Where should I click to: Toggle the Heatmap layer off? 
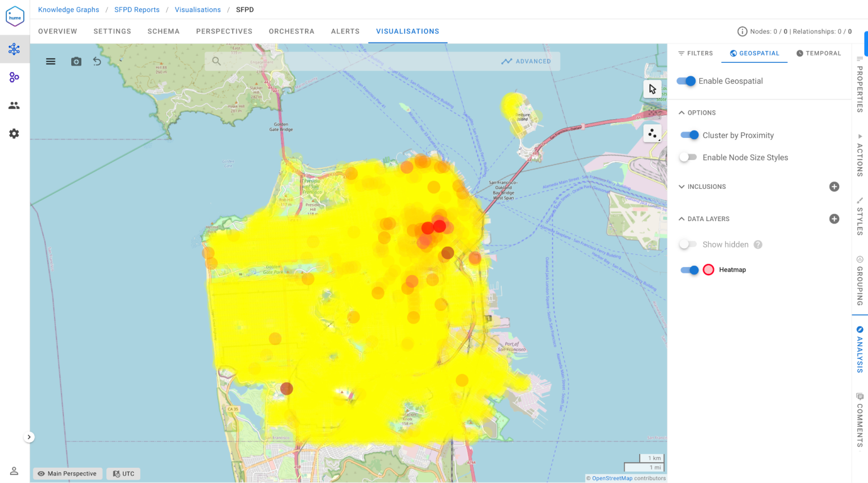tap(689, 270)
